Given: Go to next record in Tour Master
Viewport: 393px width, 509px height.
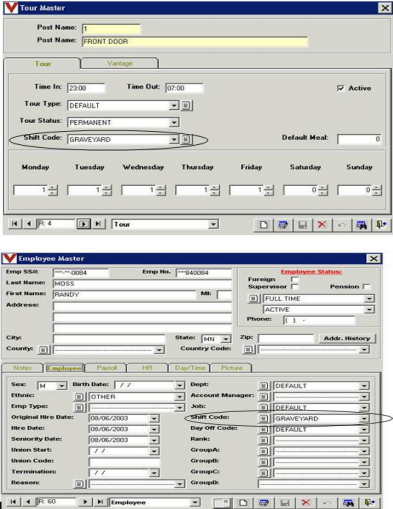Looking at the screenshot, I should (84, 224).
